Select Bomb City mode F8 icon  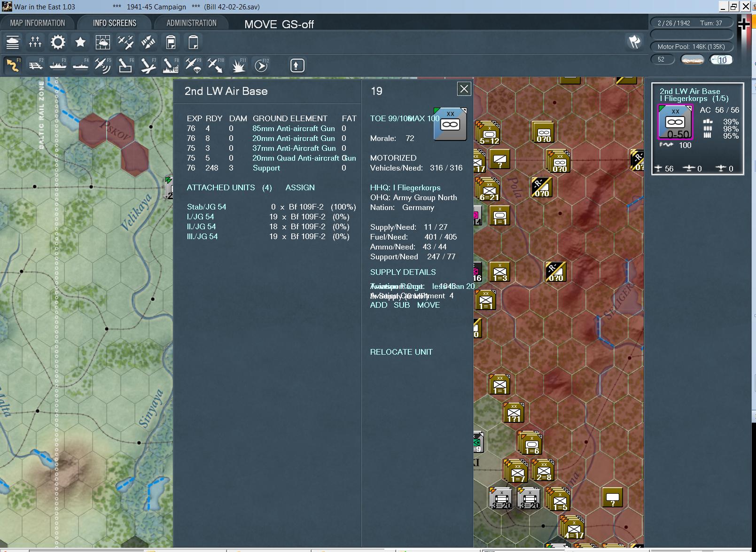tap(171, 65)
